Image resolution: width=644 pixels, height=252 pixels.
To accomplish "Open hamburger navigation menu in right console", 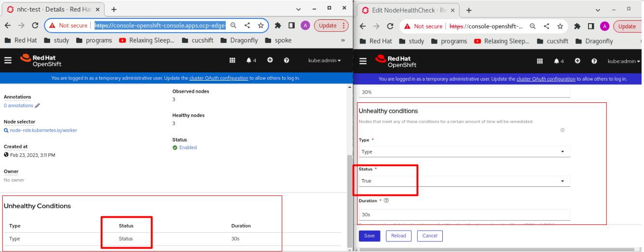I will tap(363, 61).
